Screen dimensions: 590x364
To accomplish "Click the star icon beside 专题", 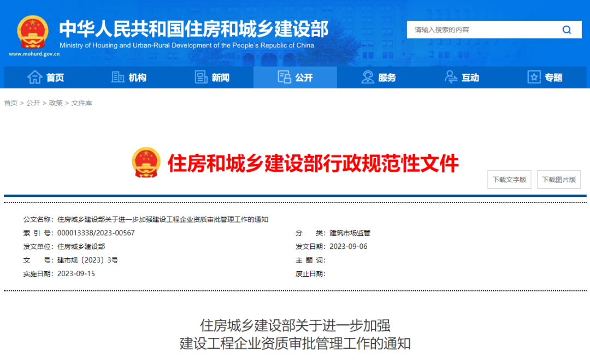I will click(x=533, y=77).
